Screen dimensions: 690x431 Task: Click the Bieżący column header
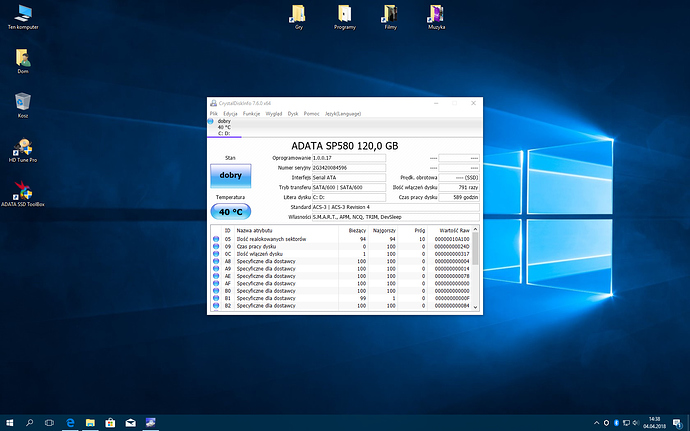[353, 230]
